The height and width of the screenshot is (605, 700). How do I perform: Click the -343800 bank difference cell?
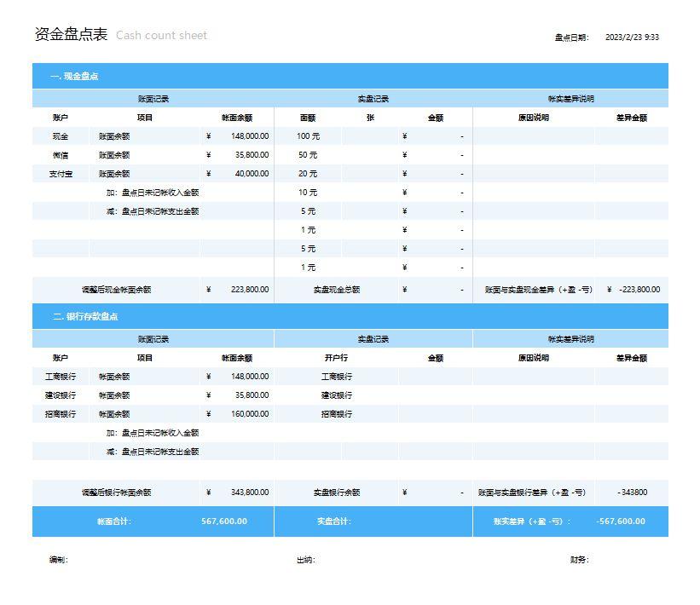632,493
